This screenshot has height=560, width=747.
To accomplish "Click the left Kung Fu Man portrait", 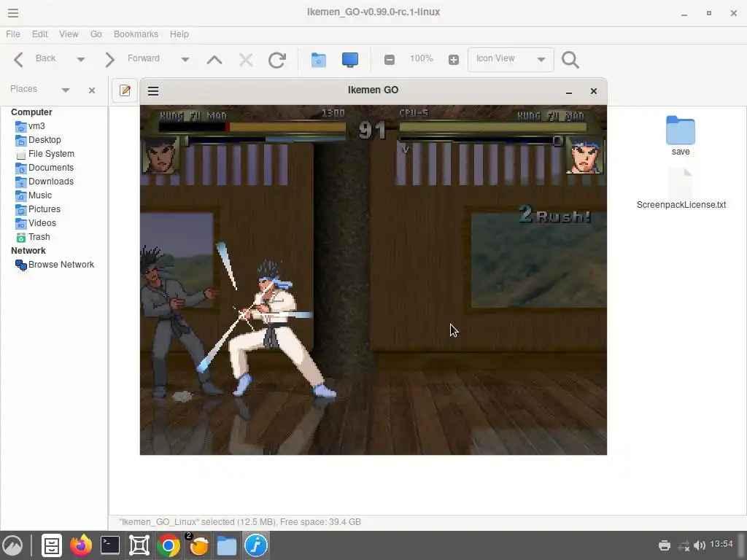I will (x=160, y=155).
